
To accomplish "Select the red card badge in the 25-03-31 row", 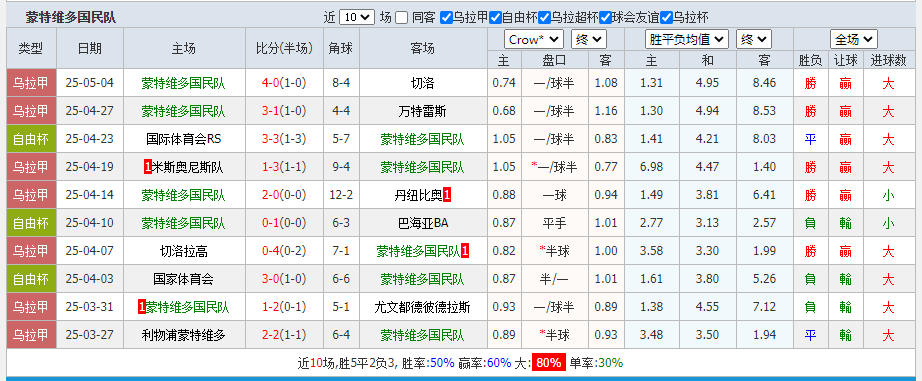I will coord(141,307).
